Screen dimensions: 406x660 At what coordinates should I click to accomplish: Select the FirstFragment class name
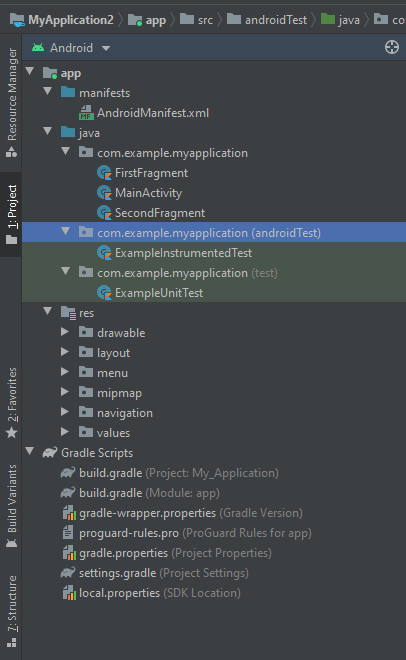point(151,173)
